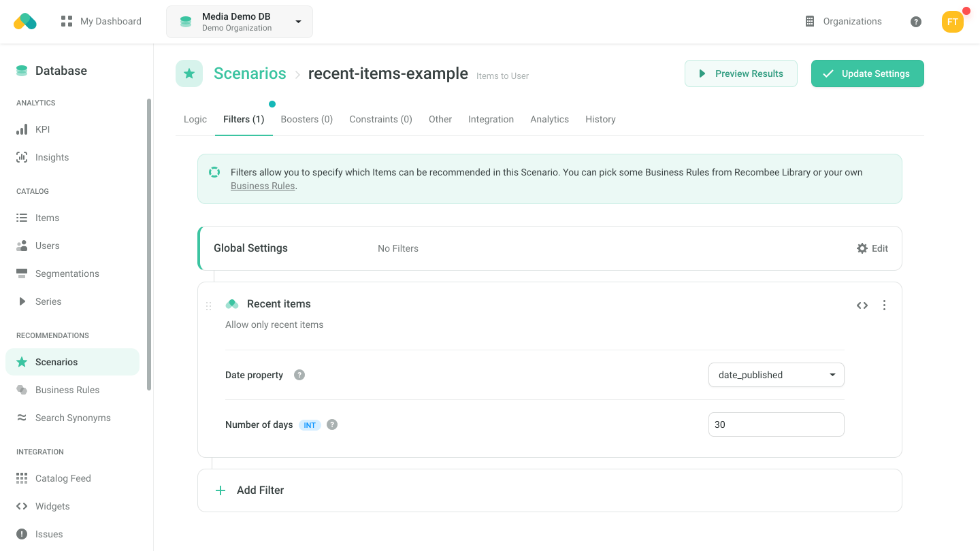Open the Business Rules section
This screenshot has width=980, height=551.
point(67,390)
